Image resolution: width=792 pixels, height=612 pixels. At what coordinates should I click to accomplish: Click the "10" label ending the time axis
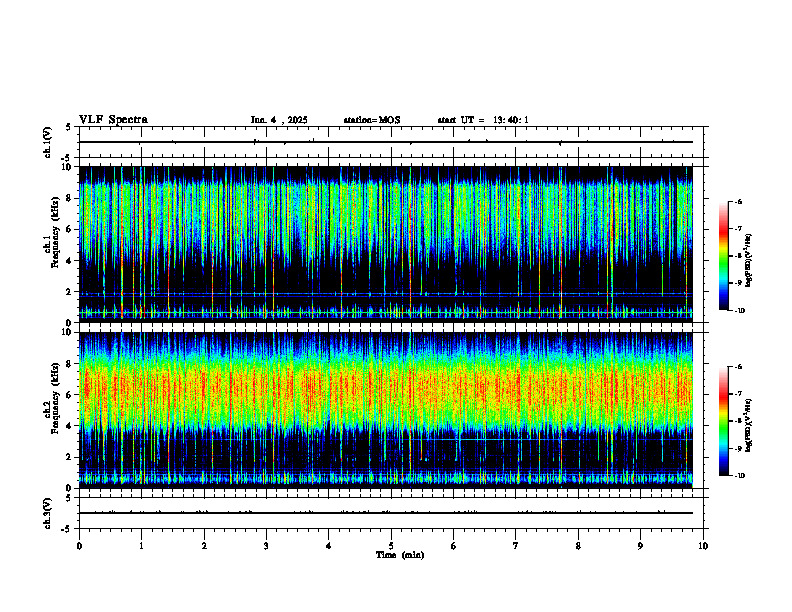click(703, 546)
